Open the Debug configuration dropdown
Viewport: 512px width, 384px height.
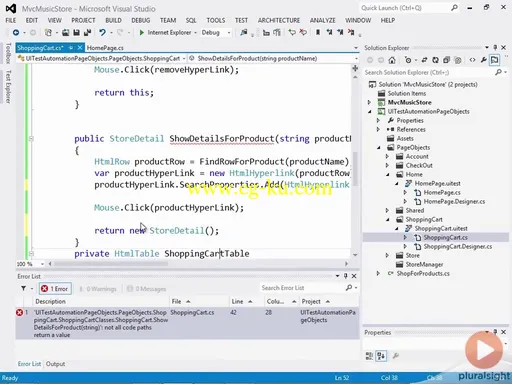coord(229,33)
